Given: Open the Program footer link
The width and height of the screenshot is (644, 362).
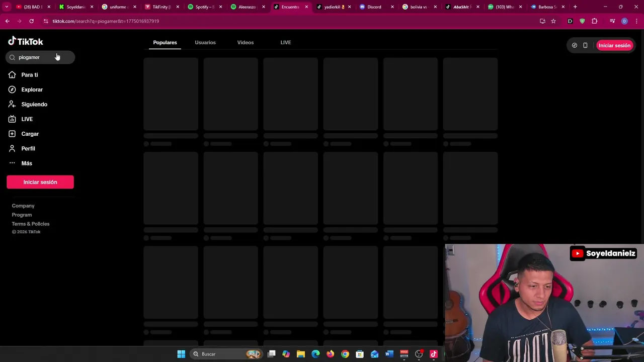Looking at the screenshot, I should [22, 215].
